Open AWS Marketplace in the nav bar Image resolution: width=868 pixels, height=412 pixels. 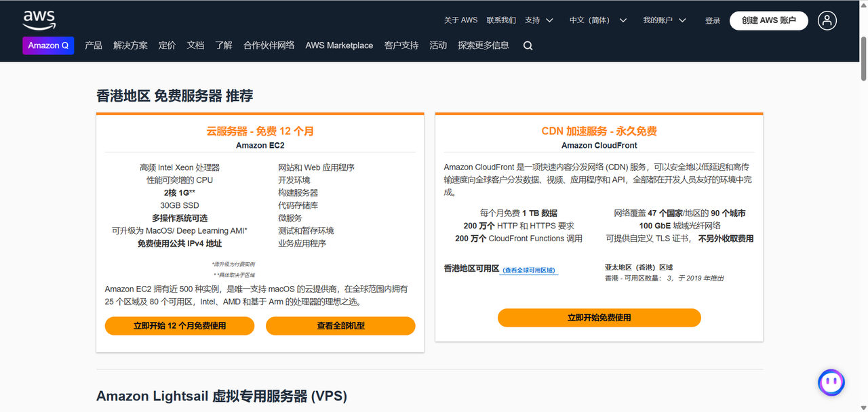[339, 45]
